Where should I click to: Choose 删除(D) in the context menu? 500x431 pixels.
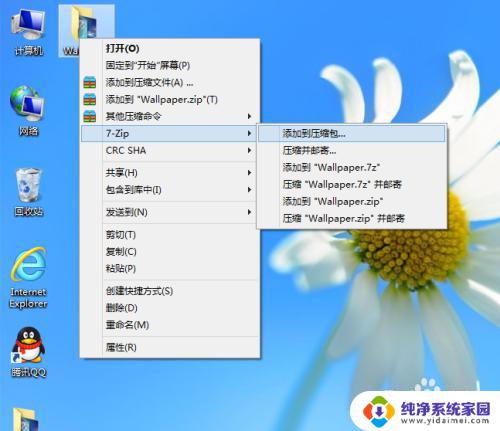coord(170,308)
